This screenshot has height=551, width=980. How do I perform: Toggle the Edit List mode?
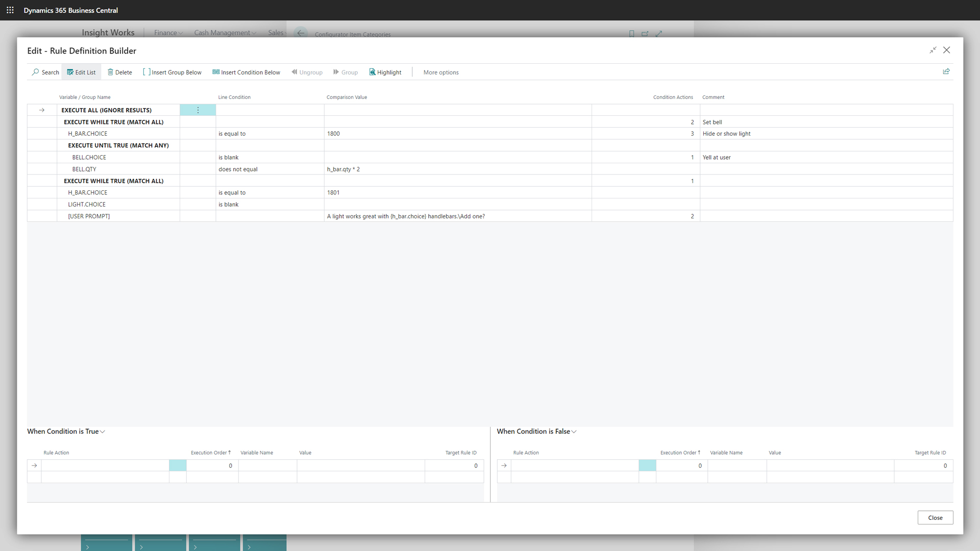click(x=81, y=72)
